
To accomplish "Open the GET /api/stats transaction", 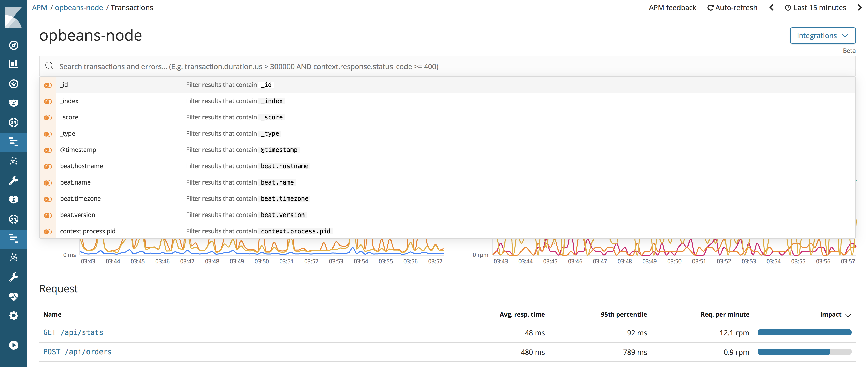I will (x=73, y=332).
